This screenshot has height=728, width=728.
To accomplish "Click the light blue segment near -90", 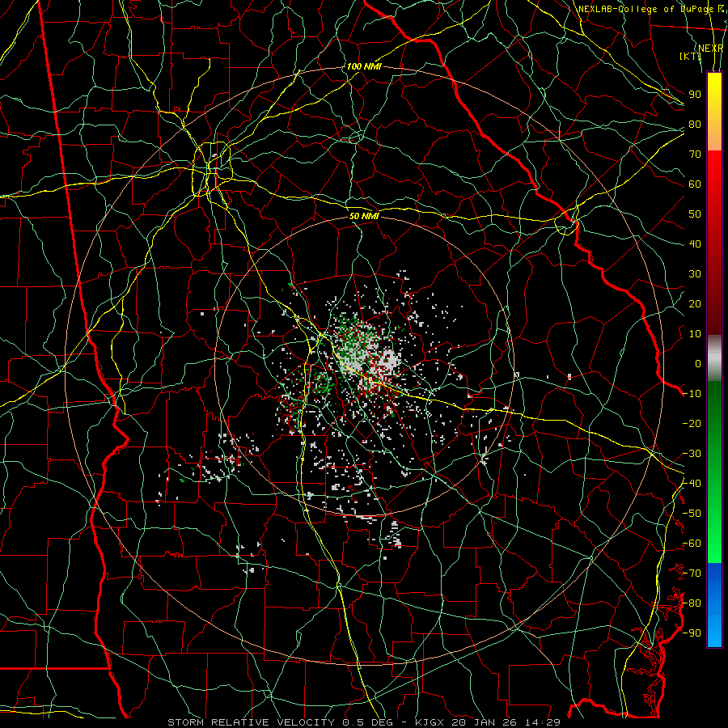I will (x=714, y=632).
